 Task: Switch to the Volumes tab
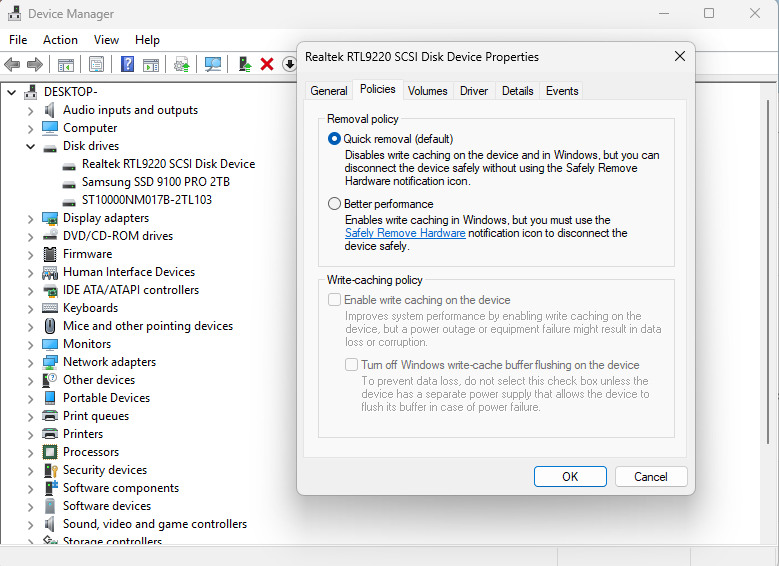[427, 91]
